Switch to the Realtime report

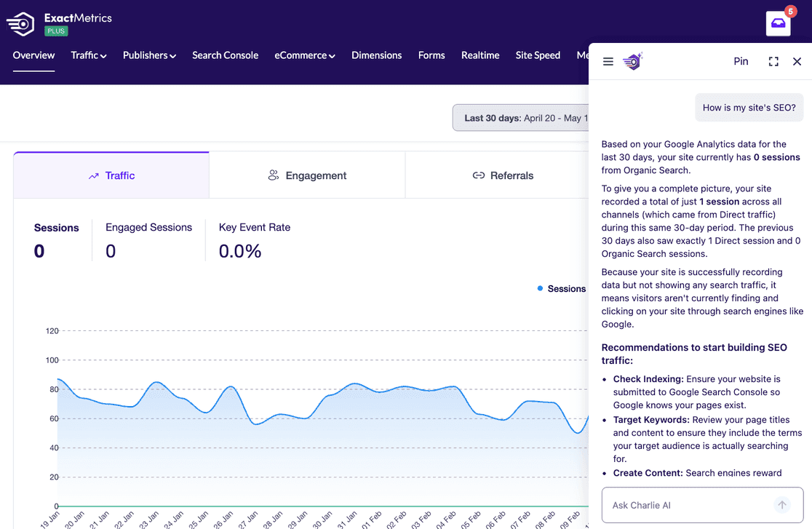[x=480, y=55]
